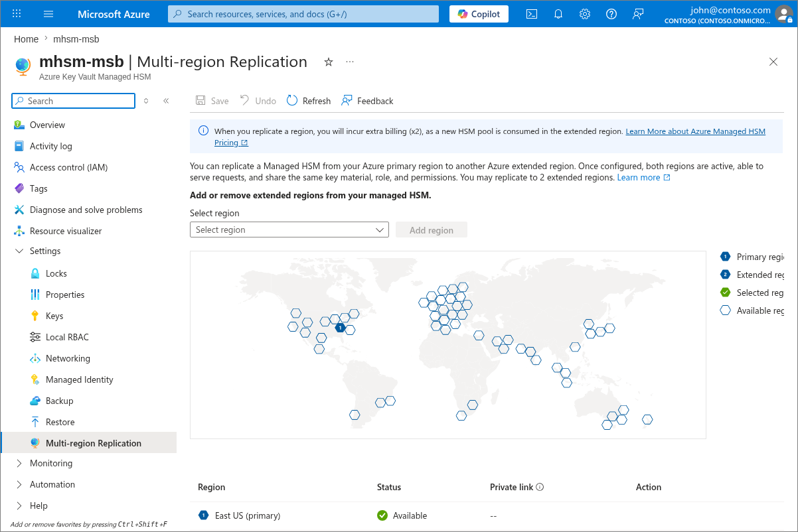
Task: Click the Private link info icon
Action: pyautogui.click(x=540, y=487)
